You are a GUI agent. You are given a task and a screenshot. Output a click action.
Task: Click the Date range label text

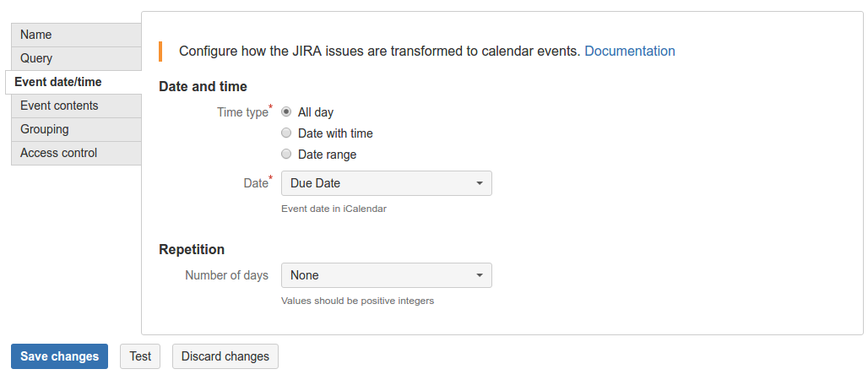pos(327,155)
